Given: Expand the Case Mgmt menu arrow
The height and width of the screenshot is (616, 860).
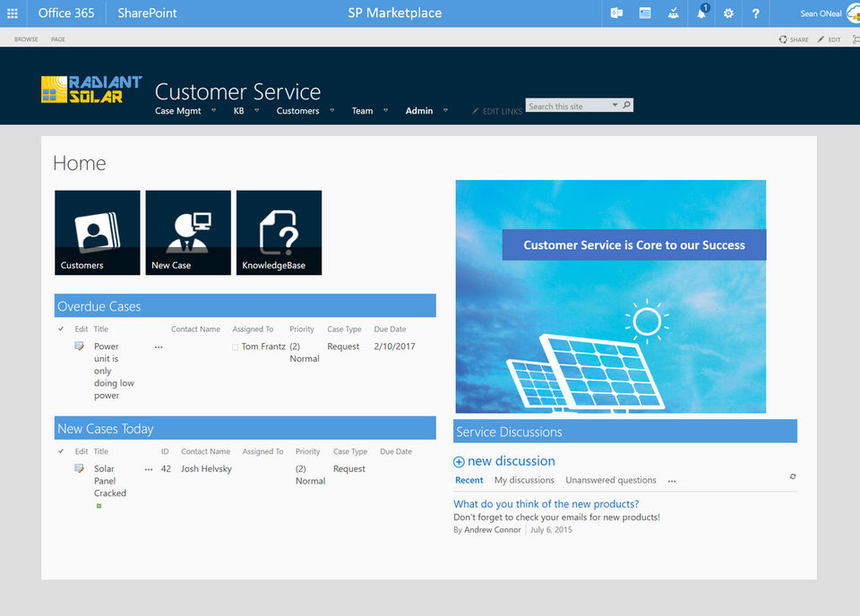Looking at the screenshot, I should [x=214, y=110].
